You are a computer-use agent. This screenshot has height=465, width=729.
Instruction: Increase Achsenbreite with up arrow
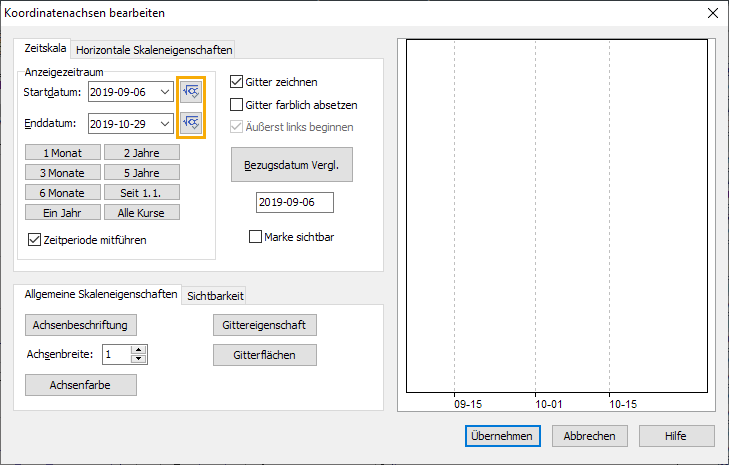click(x=139, y=349)
